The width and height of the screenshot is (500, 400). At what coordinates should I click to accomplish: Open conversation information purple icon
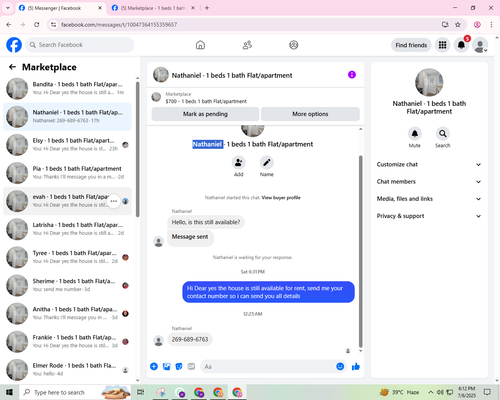352,75
